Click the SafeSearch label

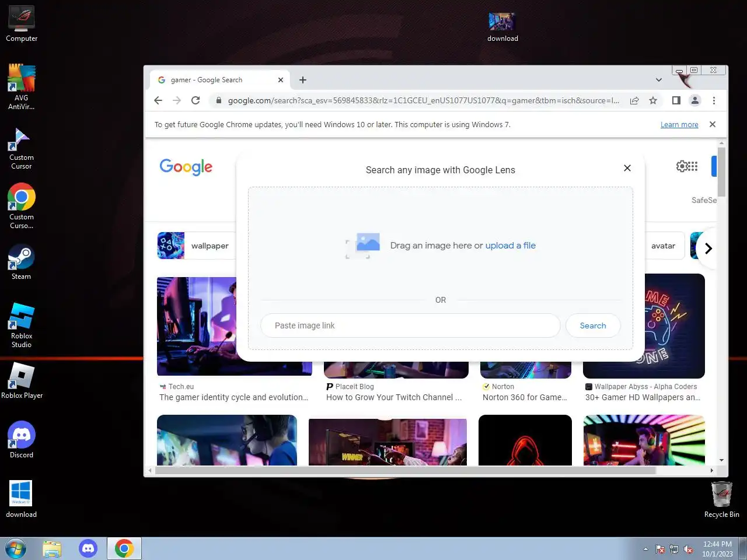(x=704, y=200)
